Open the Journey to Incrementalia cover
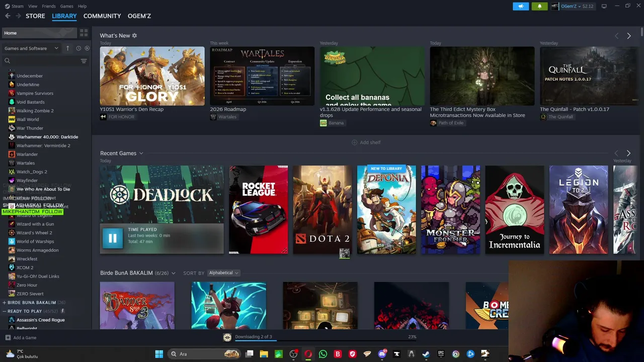This screenshot has width=644, height=362. [x=514, y=210]
